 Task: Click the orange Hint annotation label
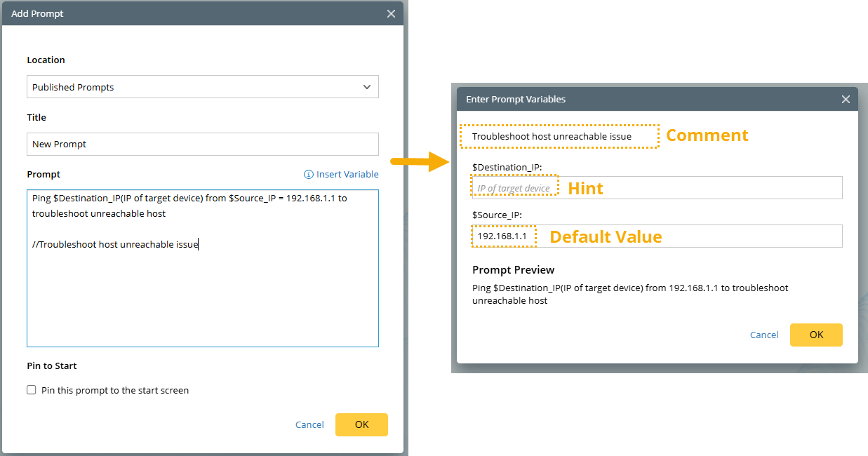(x=585, y=188)
